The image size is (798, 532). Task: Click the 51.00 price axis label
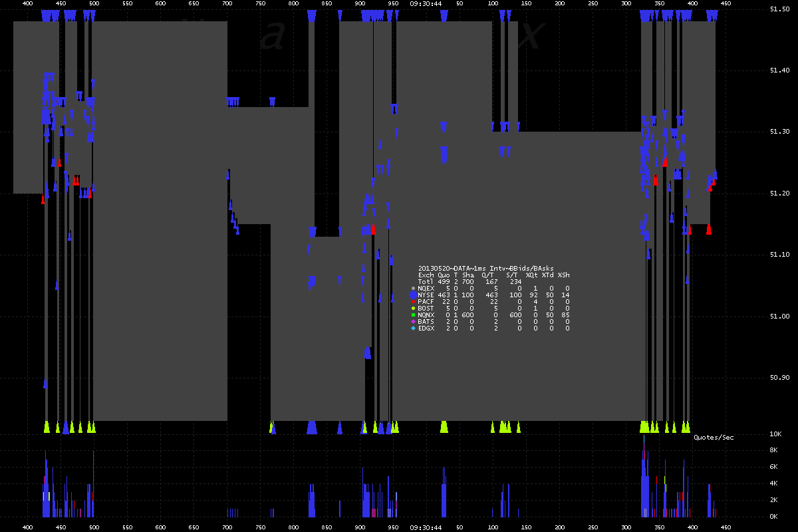779,316
